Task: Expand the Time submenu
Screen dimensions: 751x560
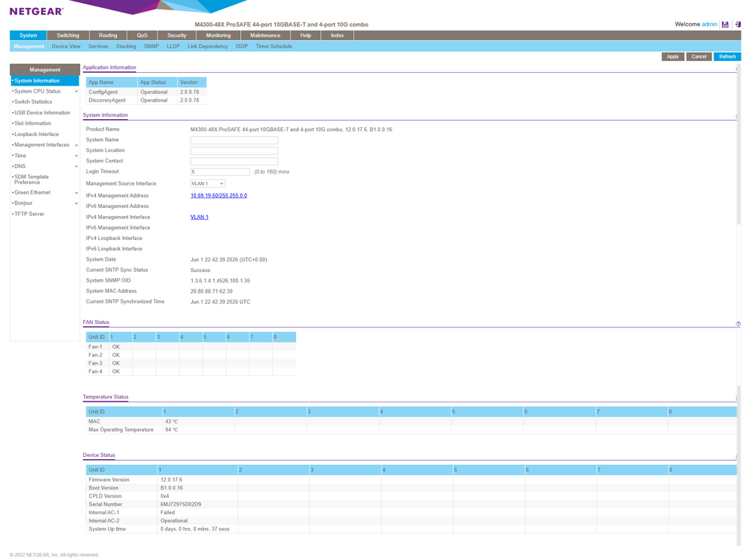Action: tap(76, 156)
